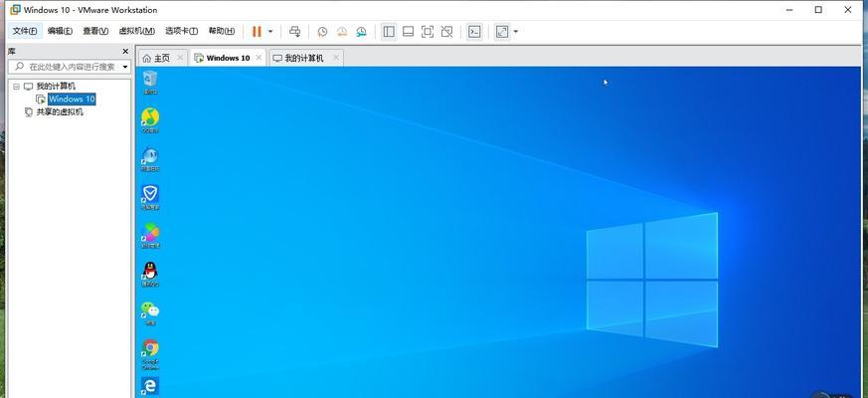868x398 pixels.
Task: Open the snapshot manager toolbar icon
Action: click(x=361, y=32)
